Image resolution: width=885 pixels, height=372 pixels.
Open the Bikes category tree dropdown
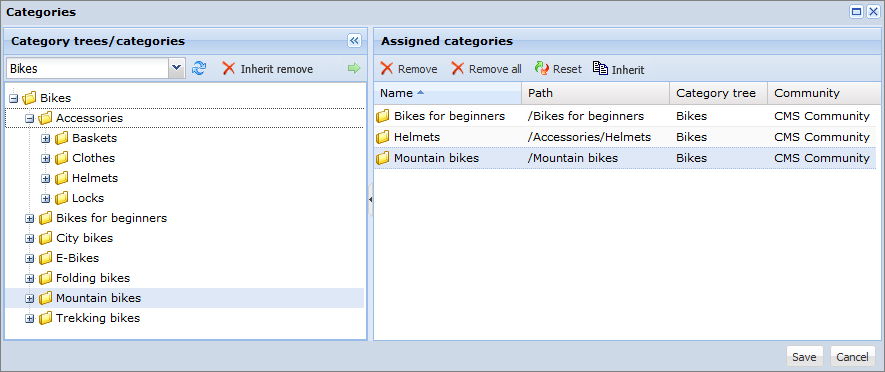click(177, 68)
